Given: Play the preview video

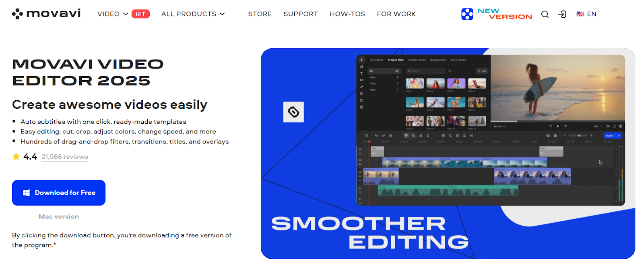Looking at the screenshot, I should [558, 126].
